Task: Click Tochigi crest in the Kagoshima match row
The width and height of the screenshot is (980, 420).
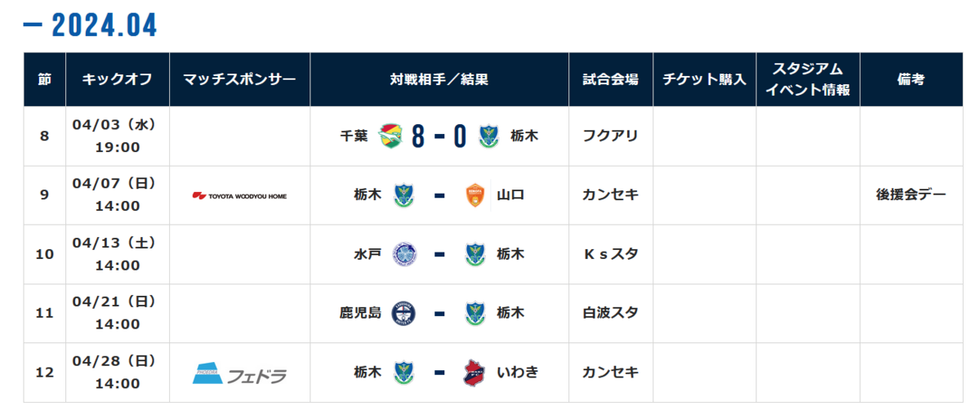Action: tap(474, 313)
